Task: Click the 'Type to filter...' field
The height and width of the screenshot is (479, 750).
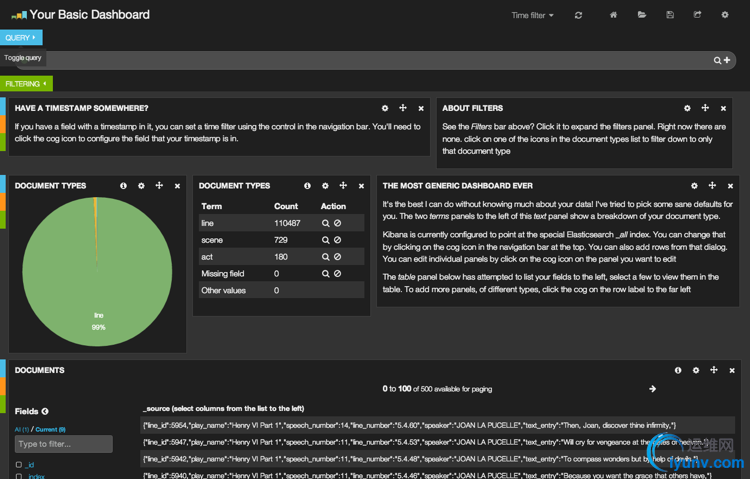Action: point(64,444)
